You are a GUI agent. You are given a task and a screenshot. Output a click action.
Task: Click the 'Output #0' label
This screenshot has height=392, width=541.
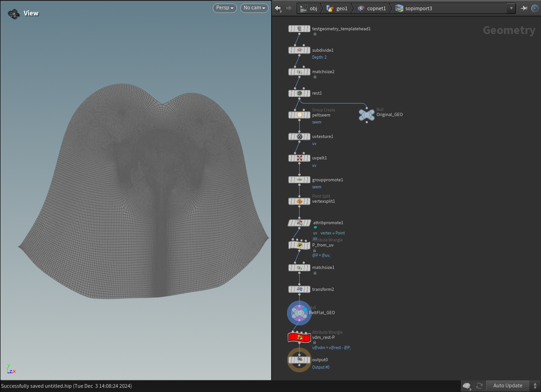[x=321, y=367]
